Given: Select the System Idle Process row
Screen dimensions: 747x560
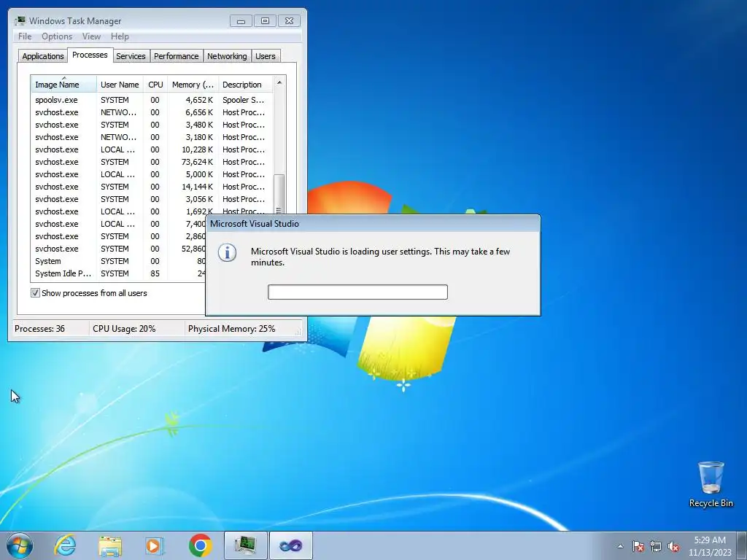Looking at the screenshot, I should (x=119, y=273).
